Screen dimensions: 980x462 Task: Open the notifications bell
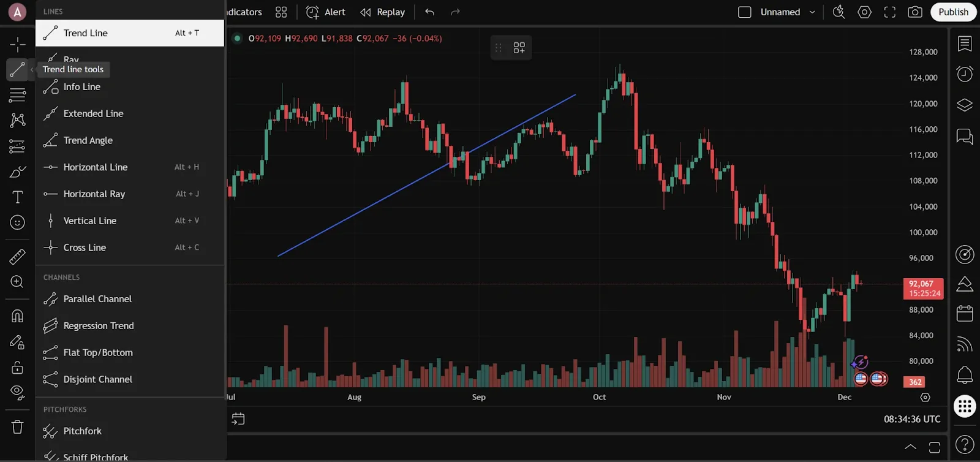pyautogui.click(x=965, y=374)
